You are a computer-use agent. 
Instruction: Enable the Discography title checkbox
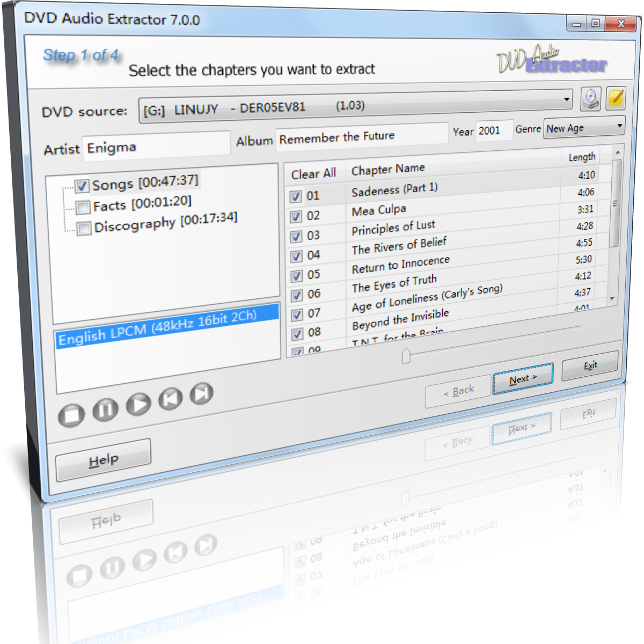(x=84, y=229)
